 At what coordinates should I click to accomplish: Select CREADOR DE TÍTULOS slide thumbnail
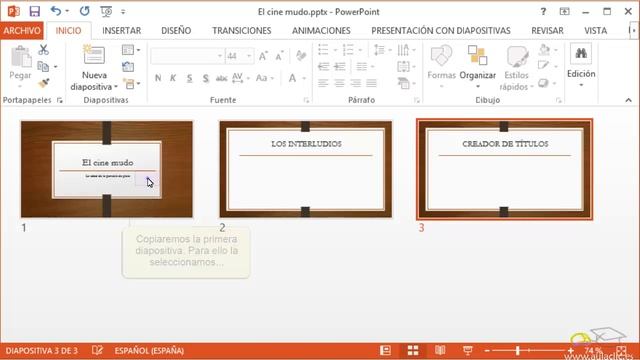(x=504, y=169)
